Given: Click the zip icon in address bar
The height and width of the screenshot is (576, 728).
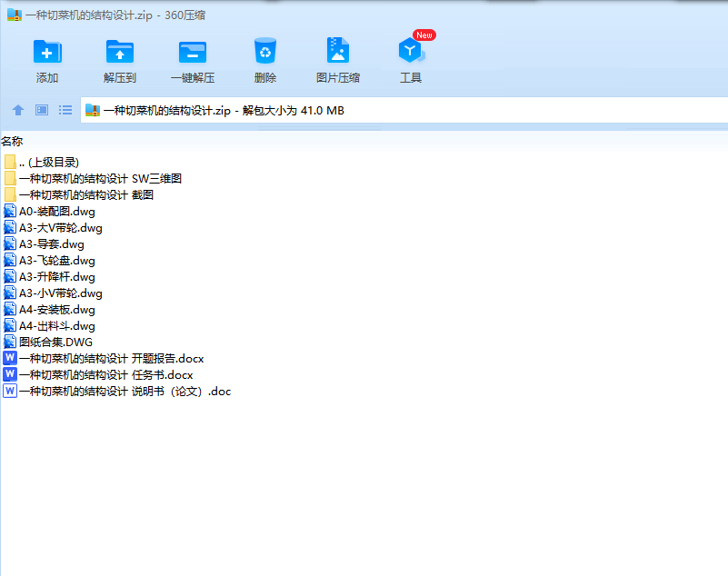Looking at the screenshot, I should 93,111.
